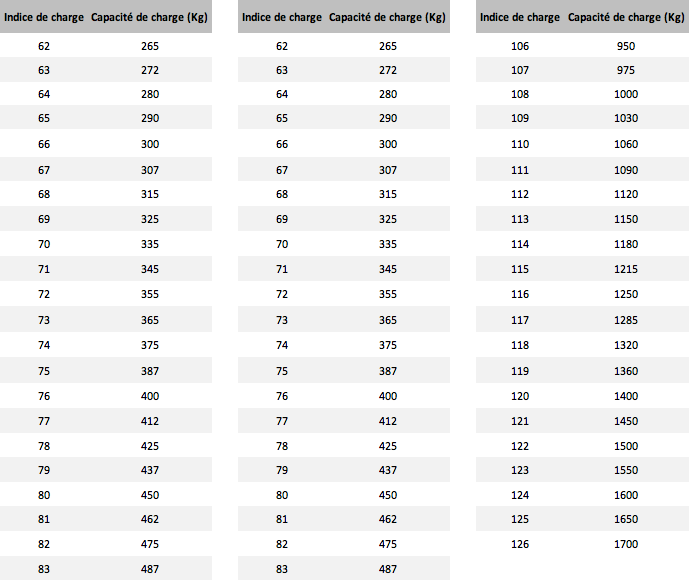Select the 1215 capacity value

pyautogui.click(x=626, y=270)
